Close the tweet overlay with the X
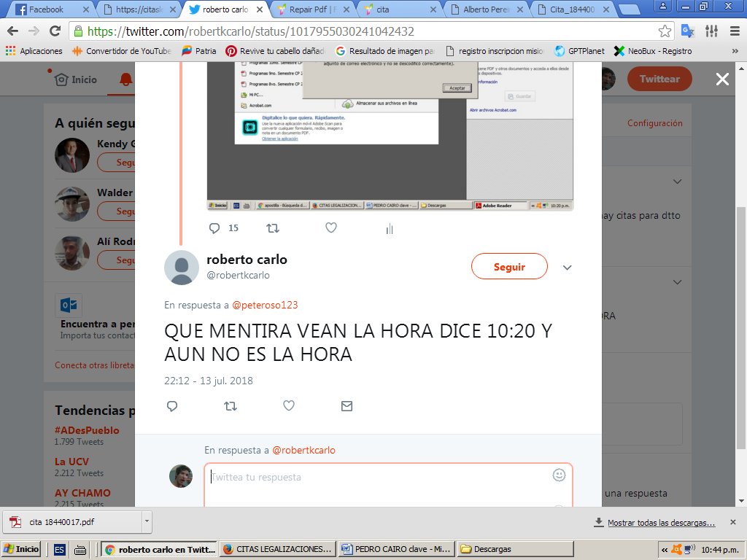The width and height of the screenshot is (747, 560). [722, 79]
